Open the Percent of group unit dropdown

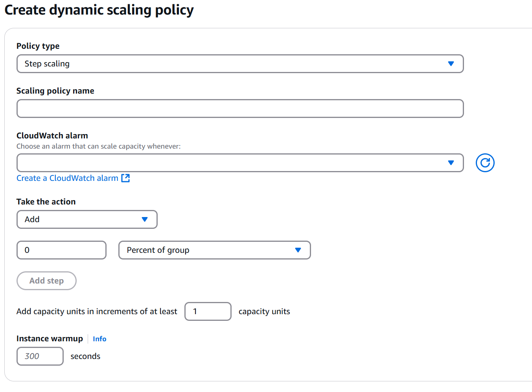tap(214, 250)
